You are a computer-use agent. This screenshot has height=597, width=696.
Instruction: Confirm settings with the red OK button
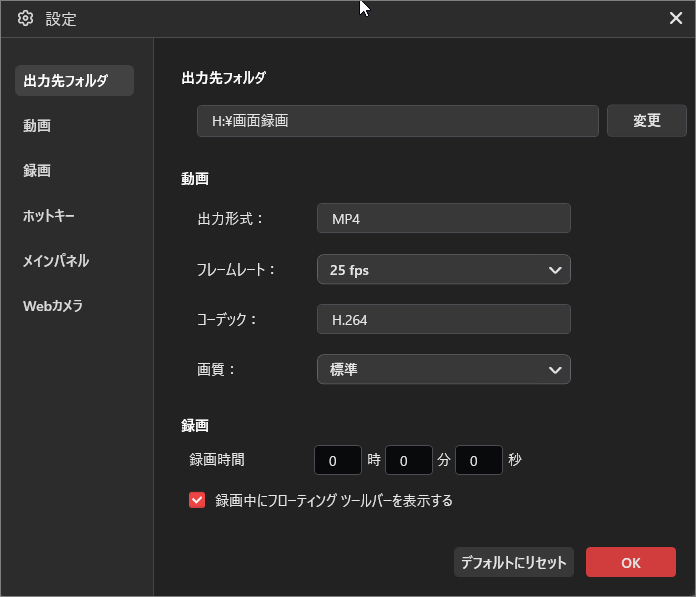point(631,562)
